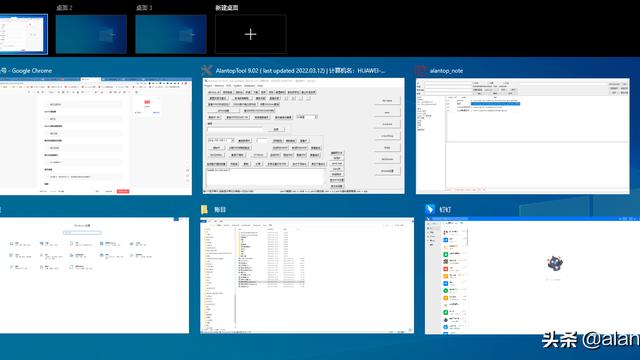Switch to the 桌面 3 desktop thumbnail
The width and height of the screenshot is (640, 360).
click(171, 34)
